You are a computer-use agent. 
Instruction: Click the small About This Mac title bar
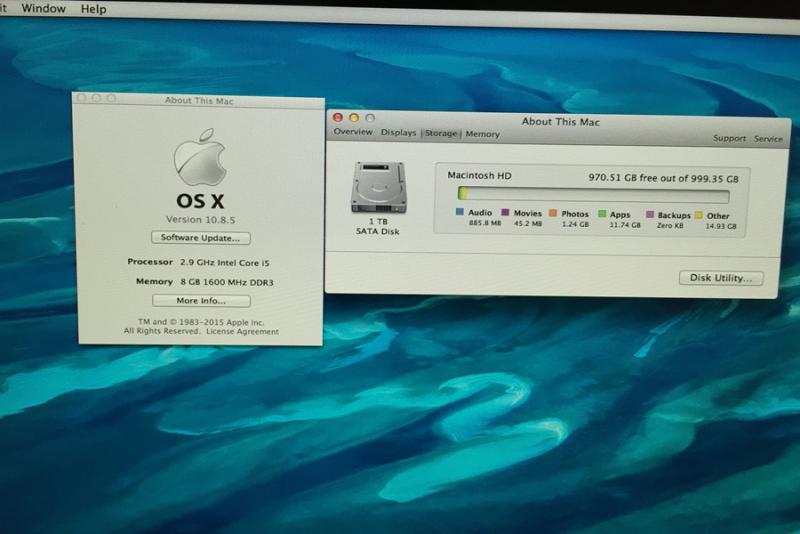(x=199, y=100)
